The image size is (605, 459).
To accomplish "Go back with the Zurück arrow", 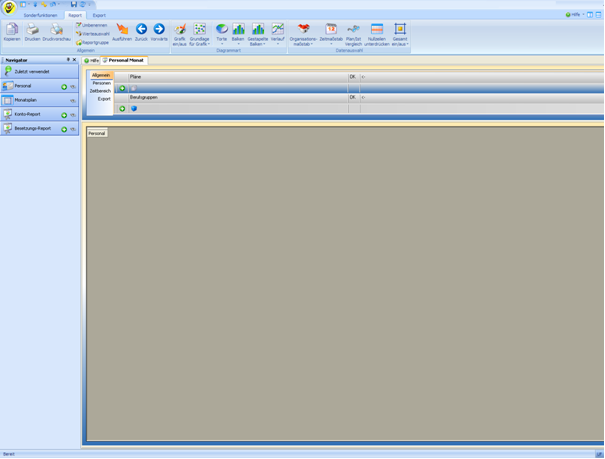I will click(x=141, y=31).
